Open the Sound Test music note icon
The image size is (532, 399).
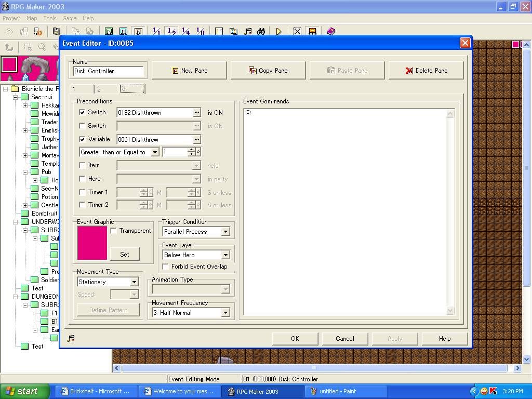[x=248, y=31]
